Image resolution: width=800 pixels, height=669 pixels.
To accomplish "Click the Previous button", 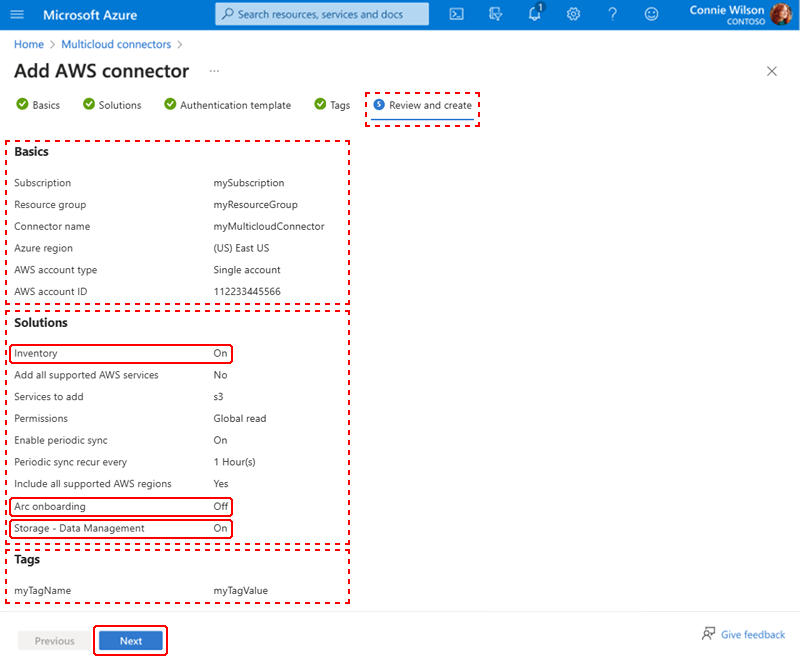I will tap(55, 641).
